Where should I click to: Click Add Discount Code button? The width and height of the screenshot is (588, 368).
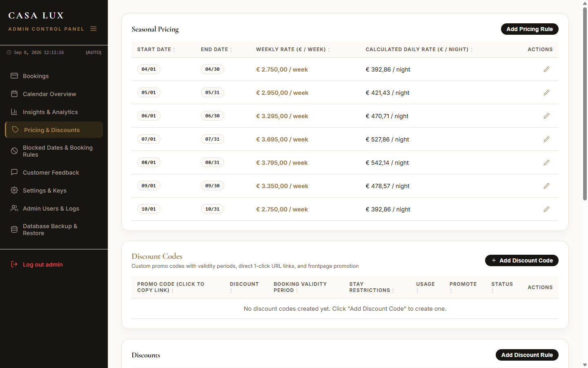pyautogui.click(x=522, y=260)
